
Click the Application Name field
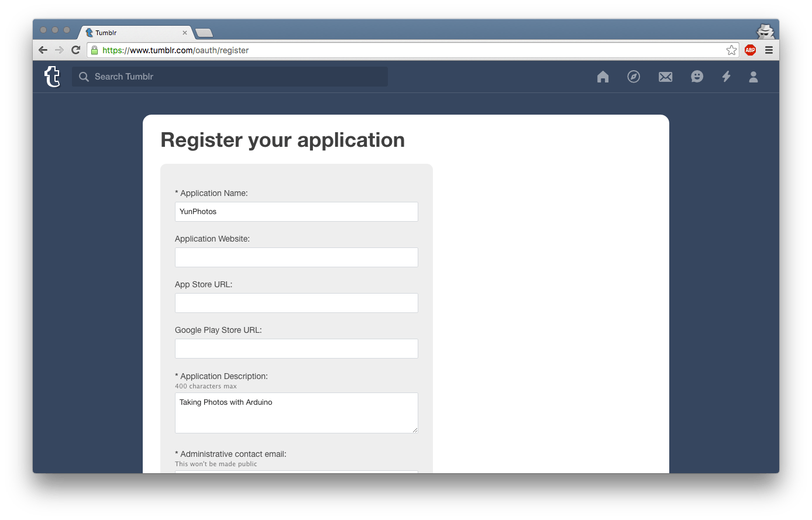coord(297,212)
